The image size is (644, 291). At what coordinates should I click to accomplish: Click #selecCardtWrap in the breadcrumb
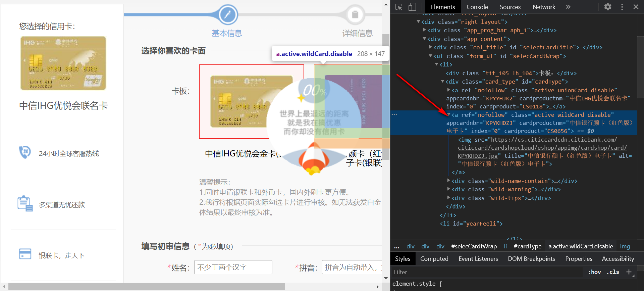474,246
